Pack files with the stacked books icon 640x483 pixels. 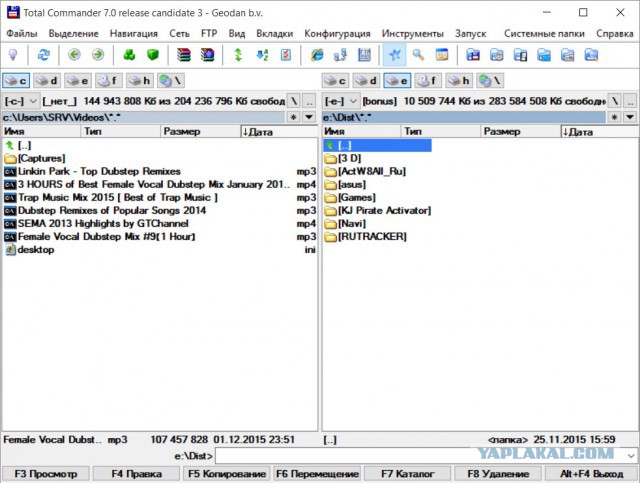pos(184,55)
